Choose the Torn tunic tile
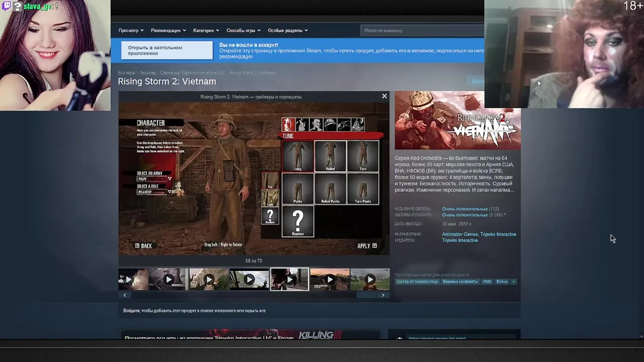 363,156
